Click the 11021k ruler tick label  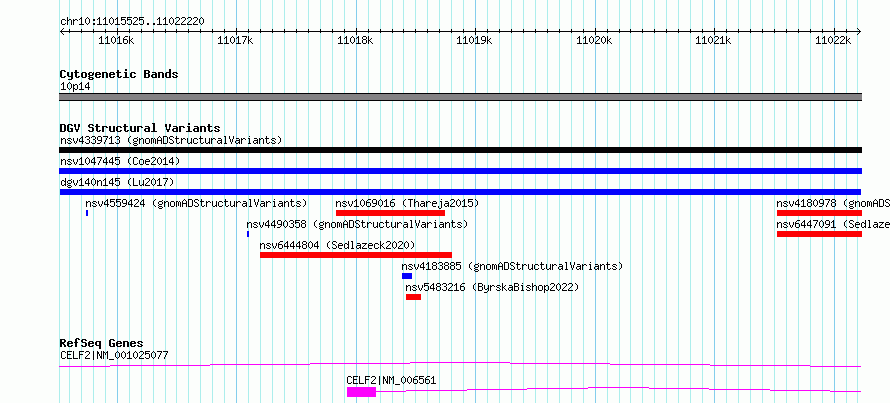(x=713, y=40)
